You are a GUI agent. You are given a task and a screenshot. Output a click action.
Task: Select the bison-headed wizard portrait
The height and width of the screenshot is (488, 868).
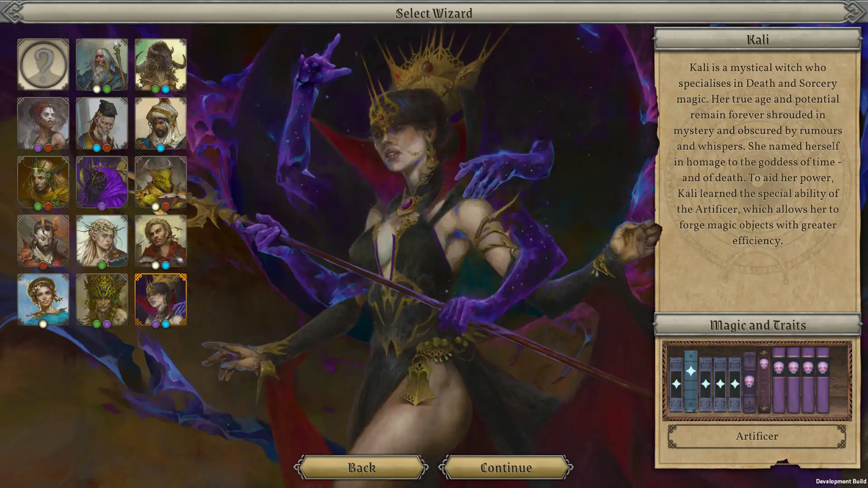(x=160, y=64)
